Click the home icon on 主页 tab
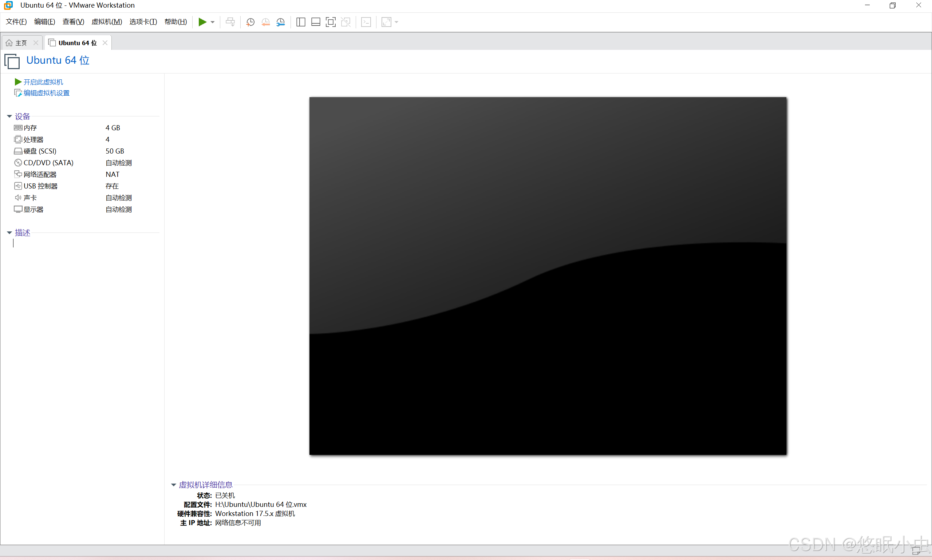932x560 pixels. point(9,43)
